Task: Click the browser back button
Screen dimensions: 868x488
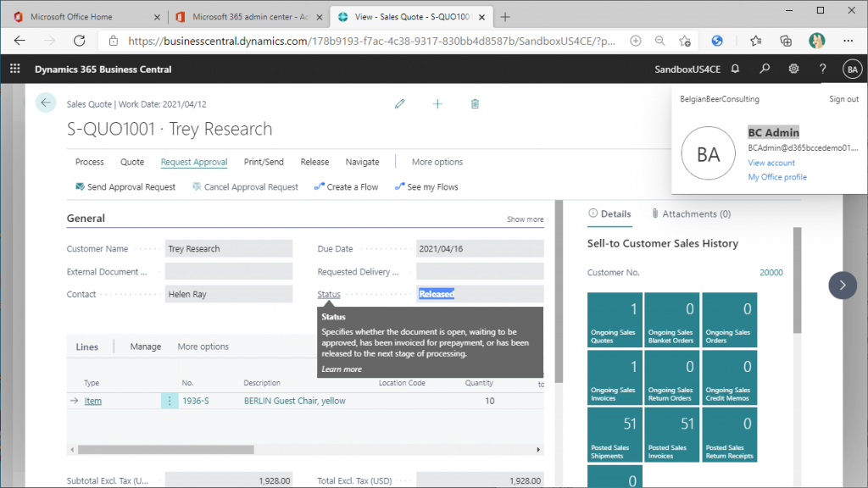Action: pyautogui.click(x=20, y=41)
